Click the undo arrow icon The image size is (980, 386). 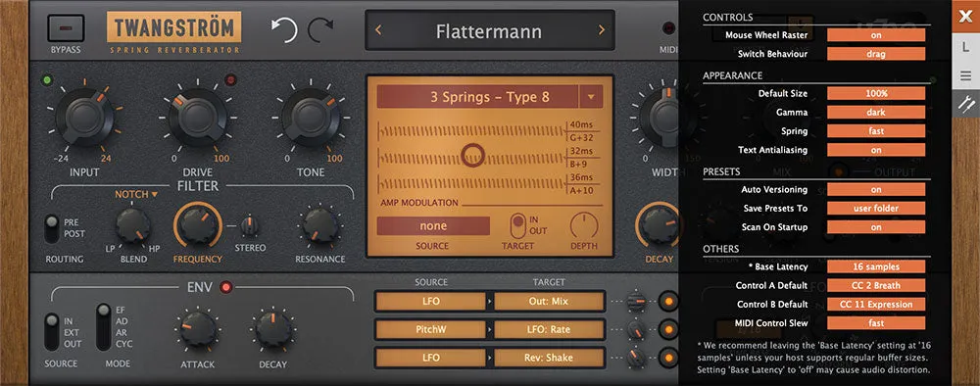click(284, 30)
